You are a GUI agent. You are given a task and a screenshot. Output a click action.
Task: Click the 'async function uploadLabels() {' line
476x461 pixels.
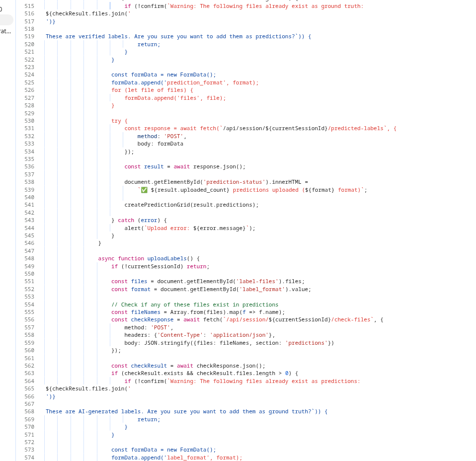(x=149, y=259)
